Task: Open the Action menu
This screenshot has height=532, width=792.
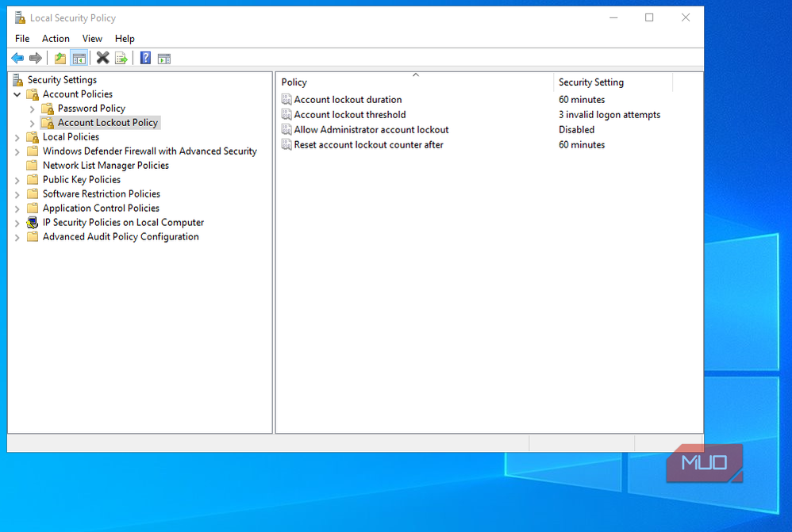Action: click(56, 39)
